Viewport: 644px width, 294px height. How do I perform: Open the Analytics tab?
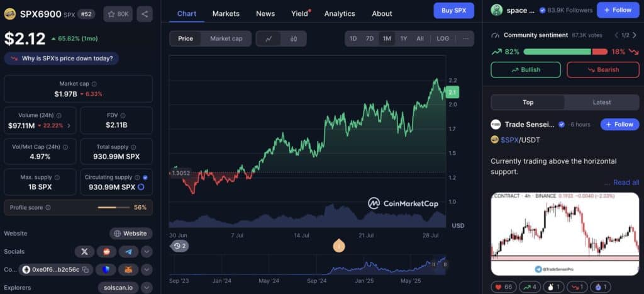(x=340, y=14)
